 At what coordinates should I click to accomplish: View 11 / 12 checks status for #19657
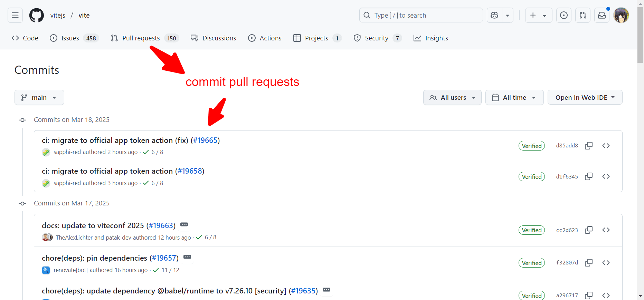click(x=166, y=270)
